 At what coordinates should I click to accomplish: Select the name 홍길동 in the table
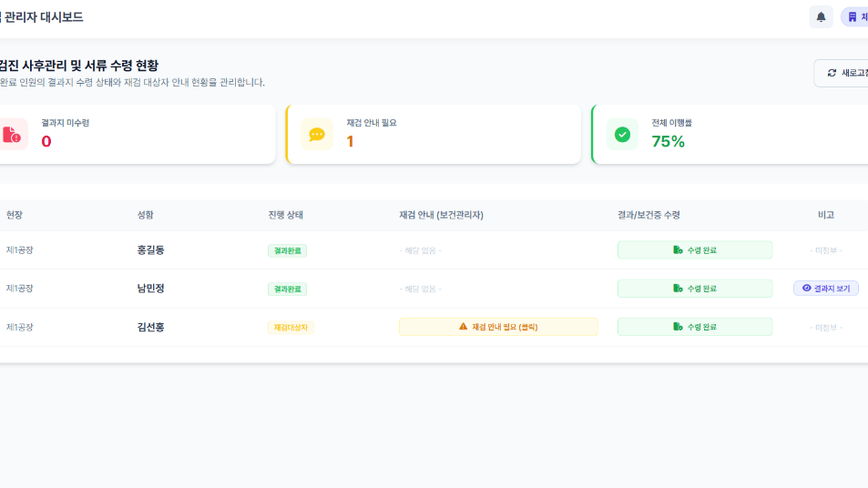(151, 250)
